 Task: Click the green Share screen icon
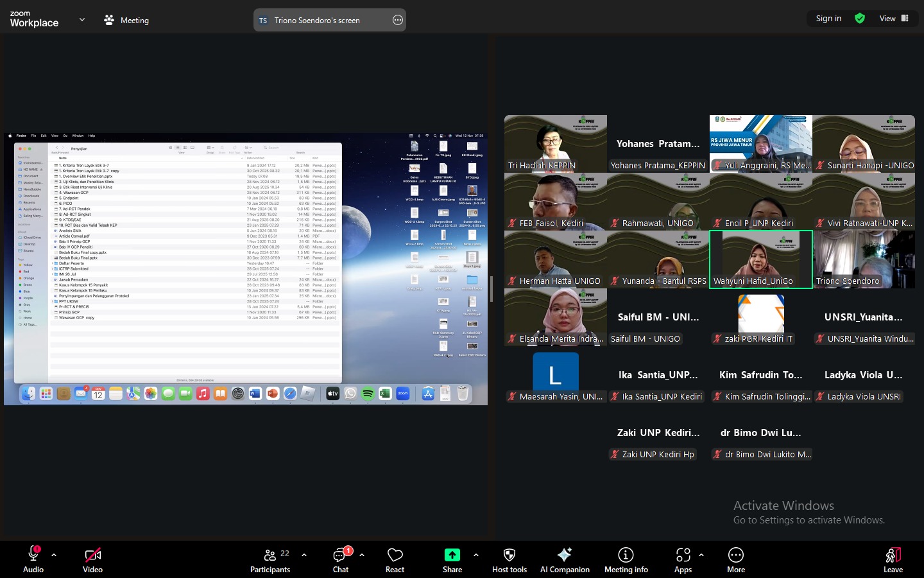pyautogui.click(x=452, y=556)
